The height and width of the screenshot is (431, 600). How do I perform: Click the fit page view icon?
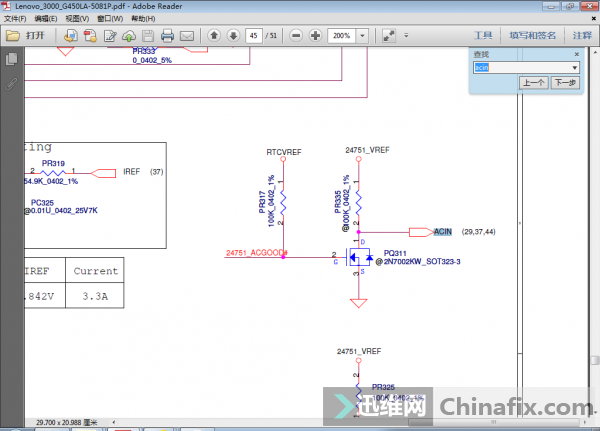pos(389,36)
